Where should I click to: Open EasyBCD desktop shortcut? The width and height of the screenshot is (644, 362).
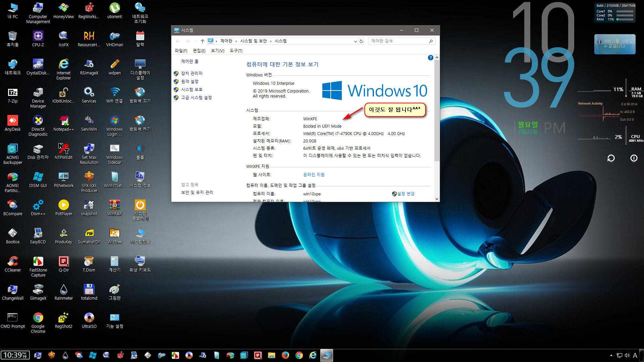pos(38,236)
